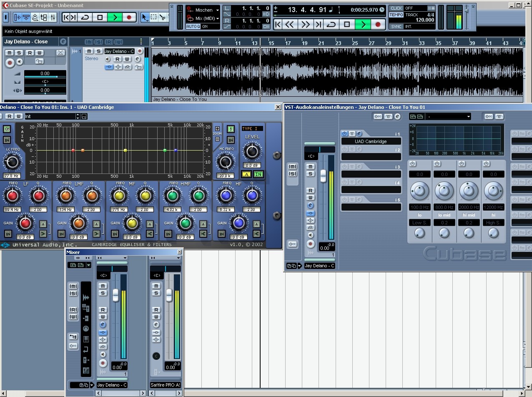Screen dimensions: 532x397
Task: Click the inspector's monitor speaker button
Action: (19, 62)
